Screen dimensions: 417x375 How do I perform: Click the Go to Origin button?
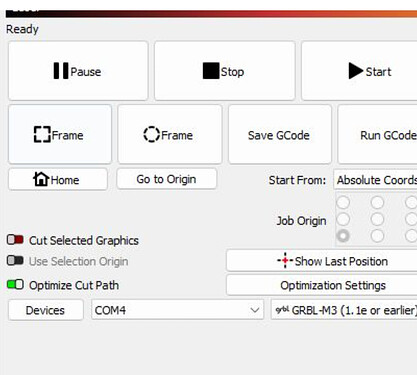point(167,179)
